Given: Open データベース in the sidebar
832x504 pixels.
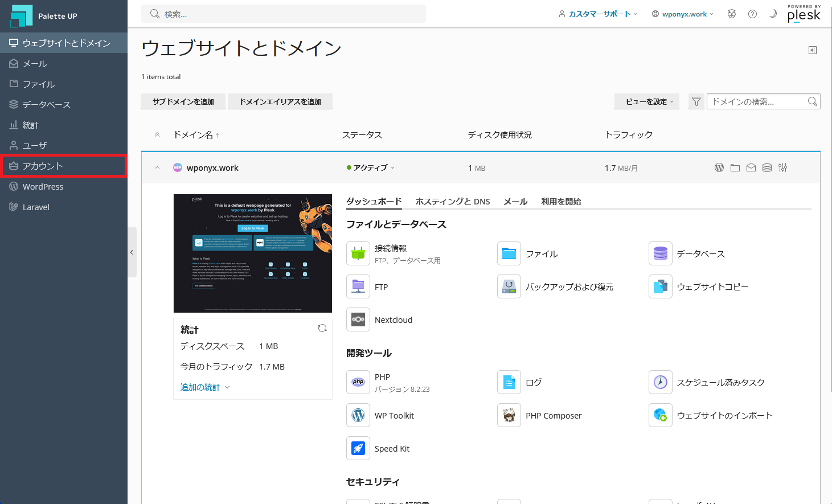Looking at the screenshot, I should point(64,104).
